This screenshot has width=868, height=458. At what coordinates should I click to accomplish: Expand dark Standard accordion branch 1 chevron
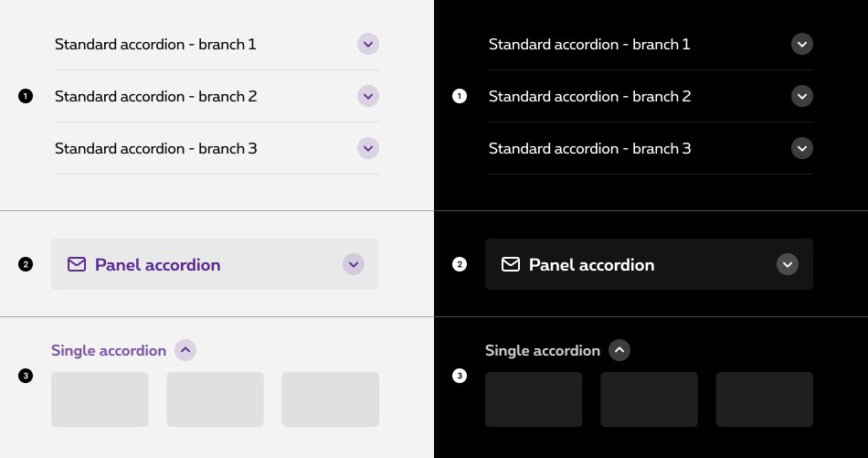tap(802, 44)
